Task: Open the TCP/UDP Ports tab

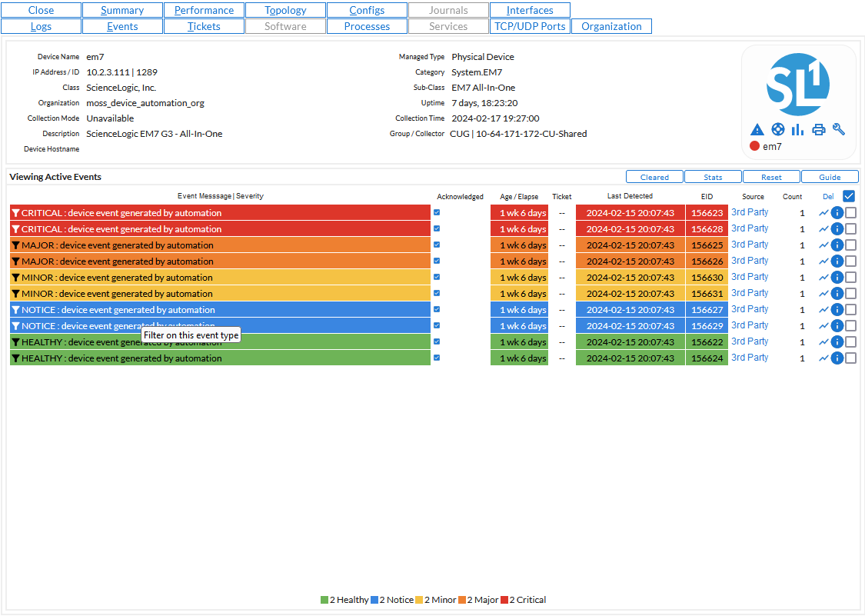Action: [x=530, y=26]
